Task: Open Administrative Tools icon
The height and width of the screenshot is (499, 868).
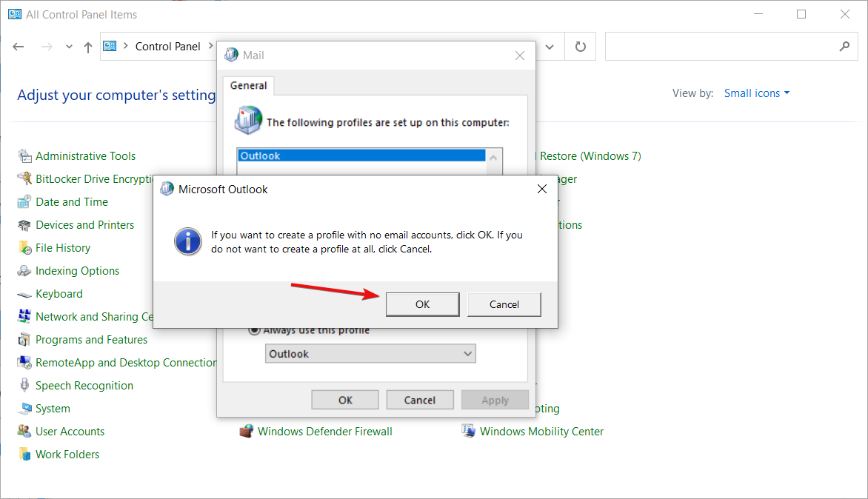Action: tap(24, 156)
